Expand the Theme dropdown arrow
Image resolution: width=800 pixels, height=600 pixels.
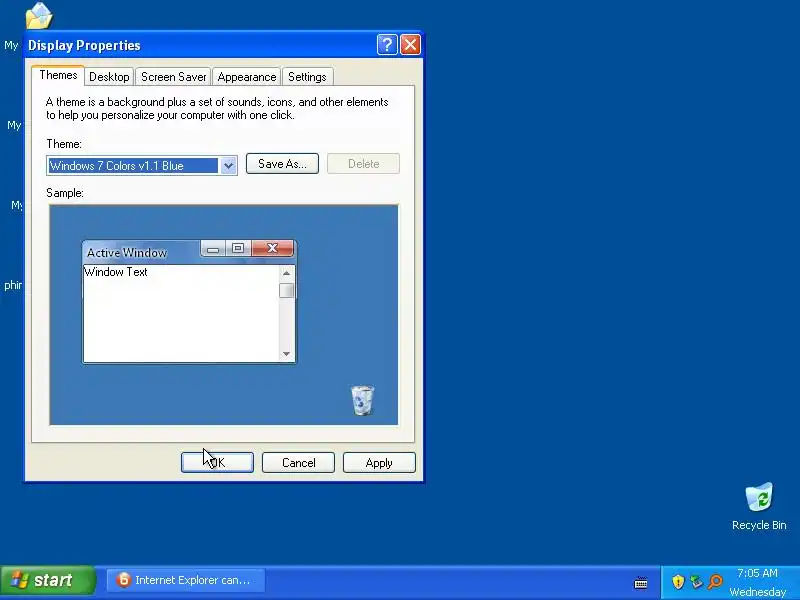point(228,166)
